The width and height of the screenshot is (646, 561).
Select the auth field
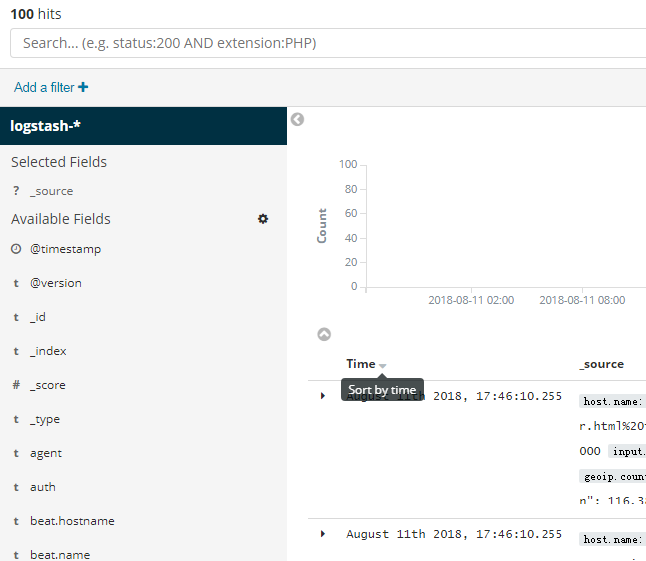tap(42, 487)
